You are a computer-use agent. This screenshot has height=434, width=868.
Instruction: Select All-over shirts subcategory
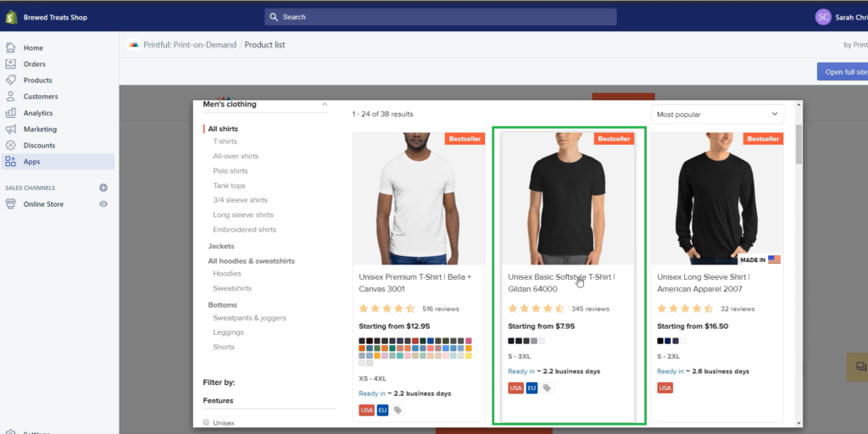(x=236, y=156)
